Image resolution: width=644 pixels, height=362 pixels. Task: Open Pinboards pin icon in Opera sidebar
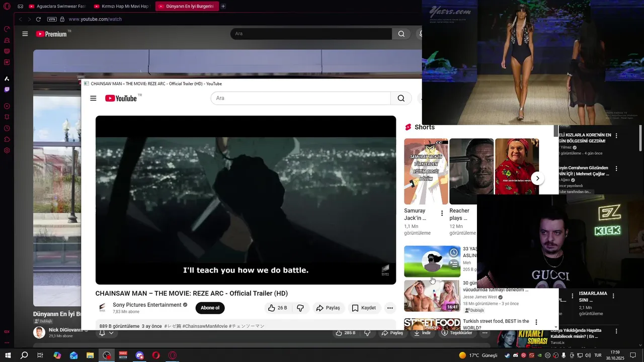pyautogui.click(x=7, y=117)
